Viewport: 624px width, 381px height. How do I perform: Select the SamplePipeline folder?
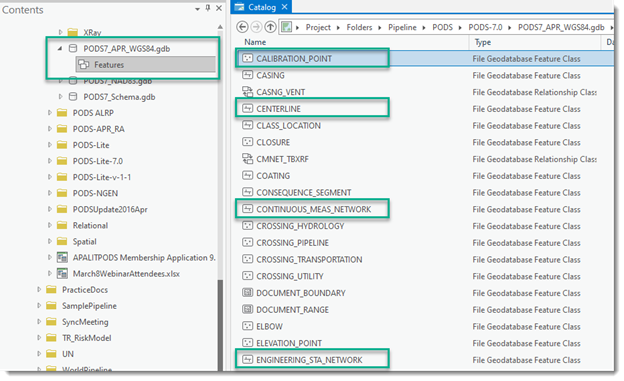click(89, 306)
